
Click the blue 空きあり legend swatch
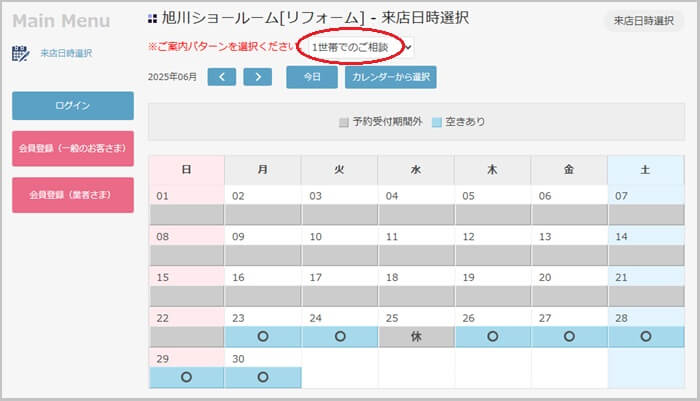click(x=436, y=122)
